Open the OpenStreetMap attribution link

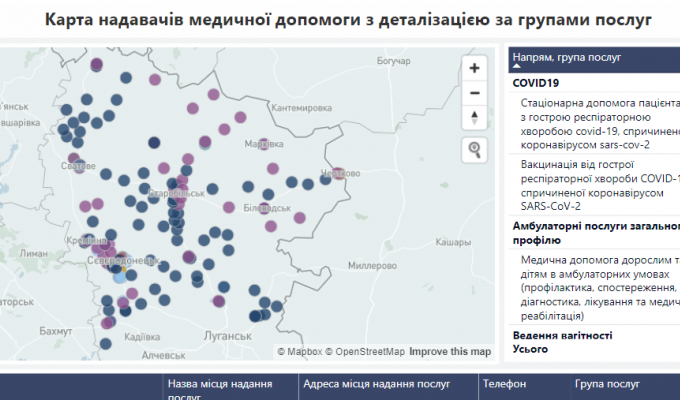pyautogui.click(x=370, y=351)
